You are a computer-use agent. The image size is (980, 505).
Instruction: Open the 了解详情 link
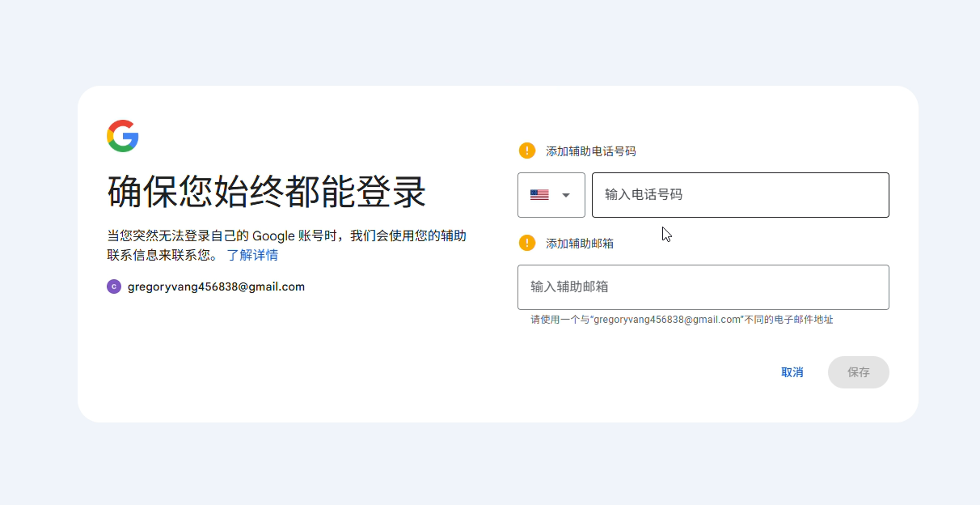(x=252, y=256)
